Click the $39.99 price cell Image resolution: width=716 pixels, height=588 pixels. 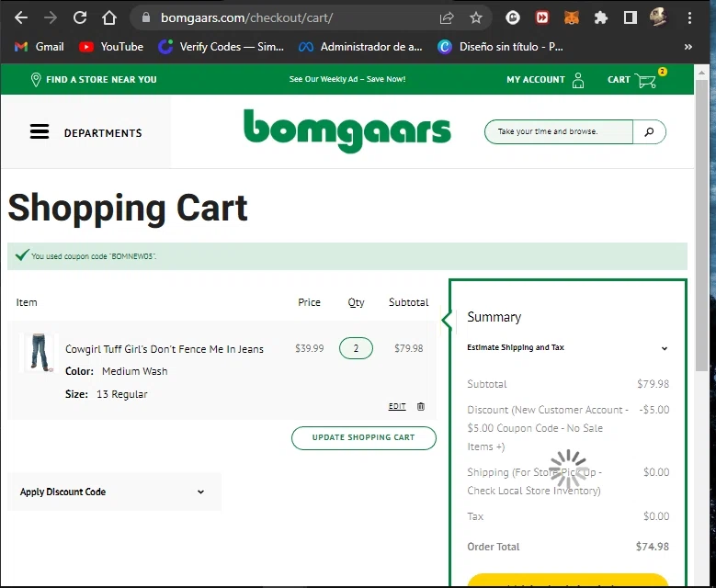tap(309, 348)
